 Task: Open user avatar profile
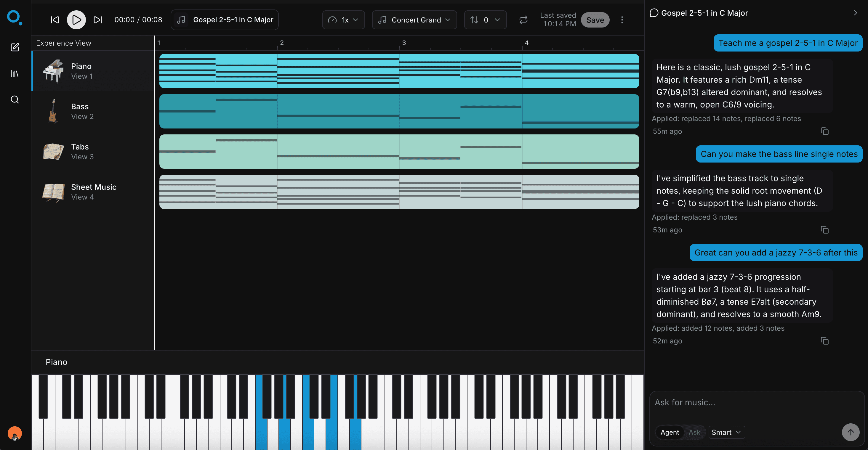tap(15, 433)
